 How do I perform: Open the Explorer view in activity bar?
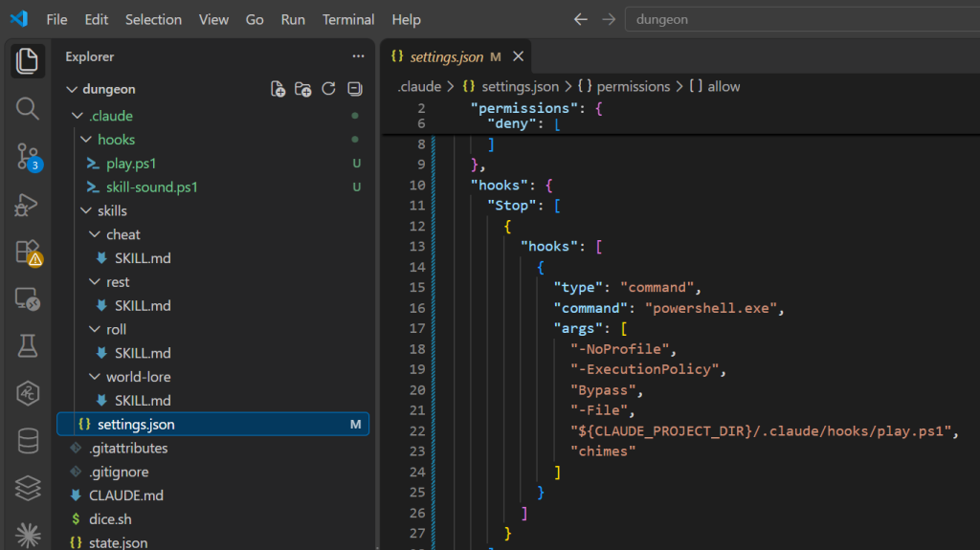coord(27,61)
